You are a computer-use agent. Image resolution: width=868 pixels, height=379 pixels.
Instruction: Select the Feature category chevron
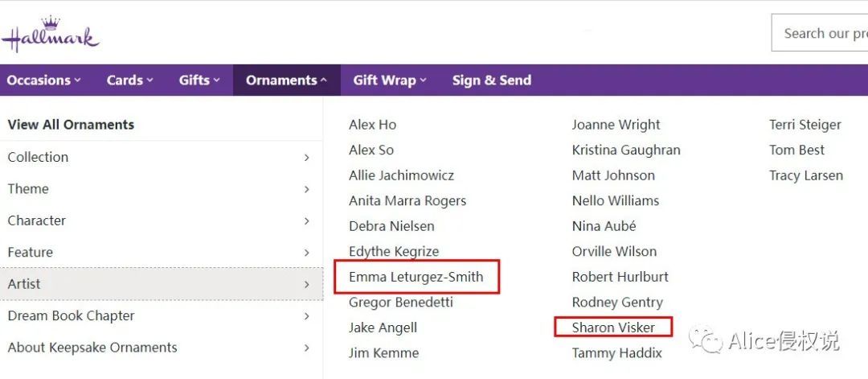tap(307, 252)
